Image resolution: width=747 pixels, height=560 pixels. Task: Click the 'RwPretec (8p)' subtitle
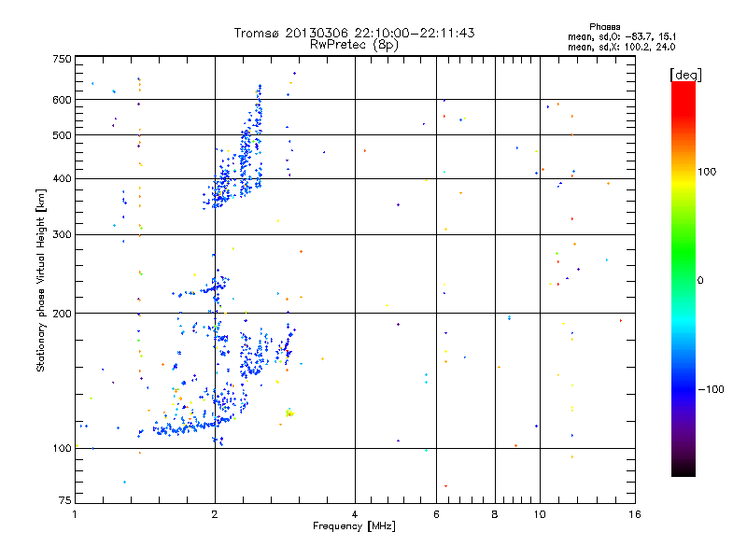(354, 45)
